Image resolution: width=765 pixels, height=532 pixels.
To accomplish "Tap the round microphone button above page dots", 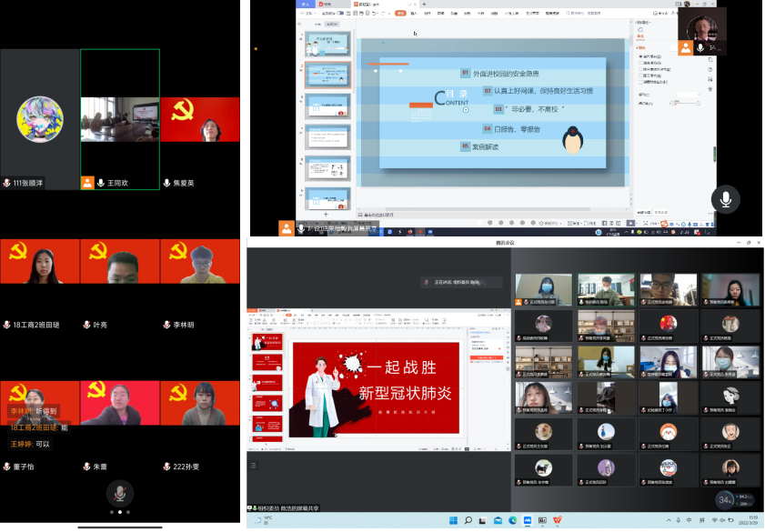I will coord(118,493).
